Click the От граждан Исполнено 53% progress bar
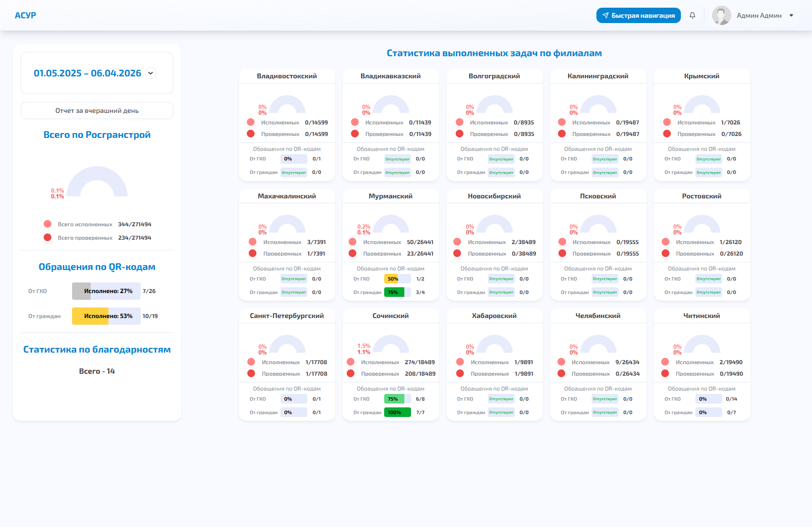 (106, 316)
